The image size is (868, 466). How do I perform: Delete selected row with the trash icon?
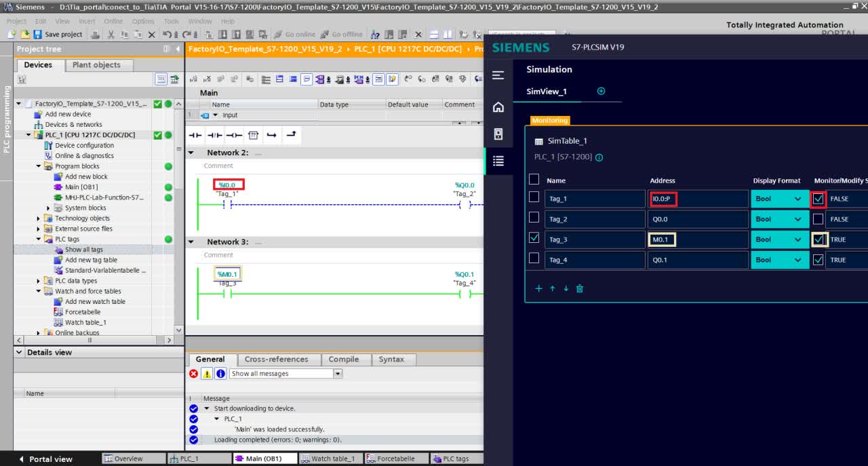click(x=580, y=288)
